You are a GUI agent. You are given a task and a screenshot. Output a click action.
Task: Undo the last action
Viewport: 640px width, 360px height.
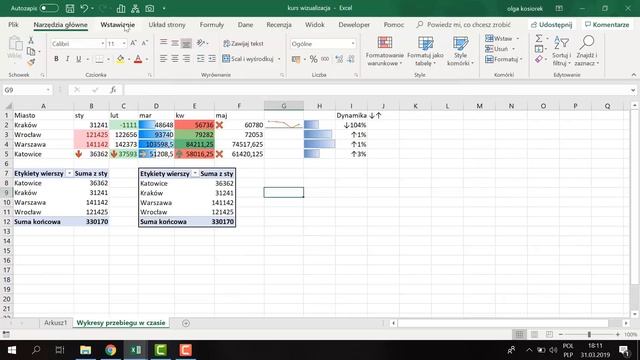click(84, 8)
